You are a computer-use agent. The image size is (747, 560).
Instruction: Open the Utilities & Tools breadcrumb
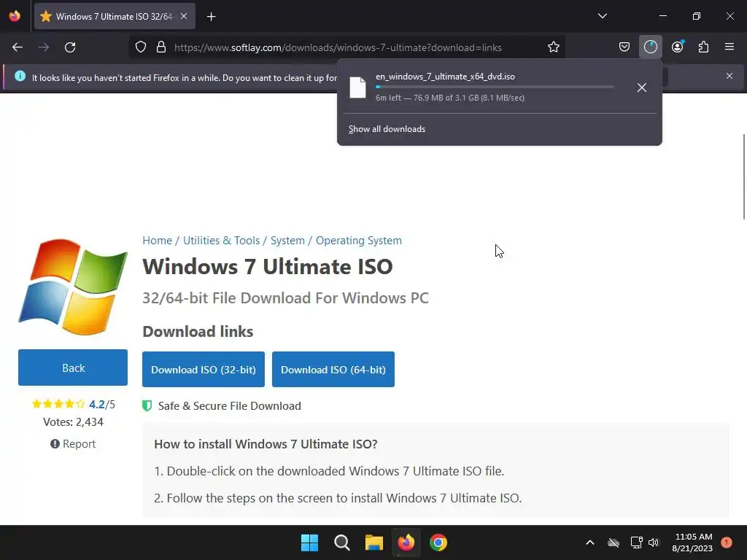click(x=222, y=241)
